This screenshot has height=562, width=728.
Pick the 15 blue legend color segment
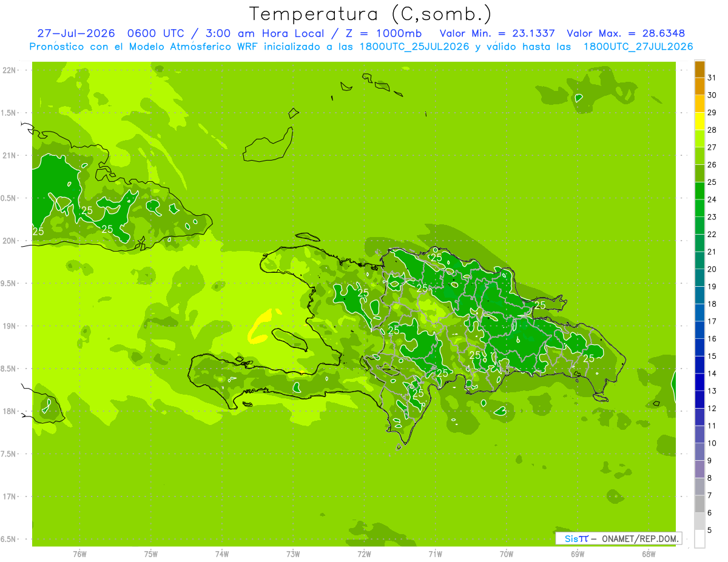point(699,347)
